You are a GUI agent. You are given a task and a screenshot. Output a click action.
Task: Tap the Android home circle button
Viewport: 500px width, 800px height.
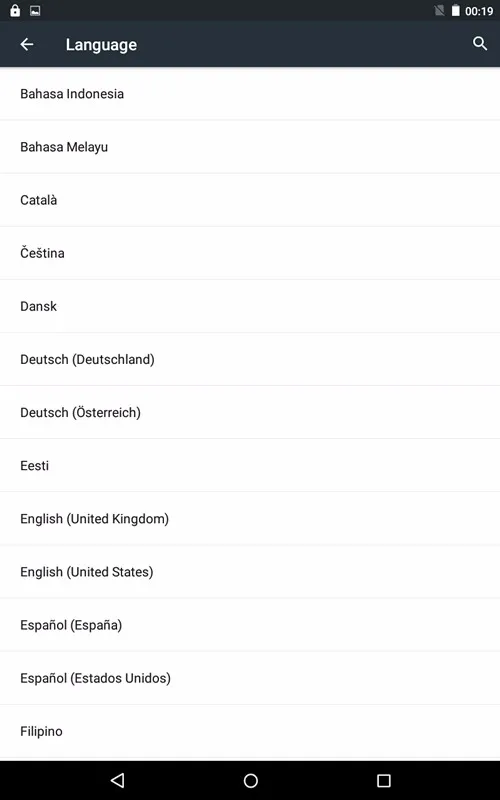point(251,780)
